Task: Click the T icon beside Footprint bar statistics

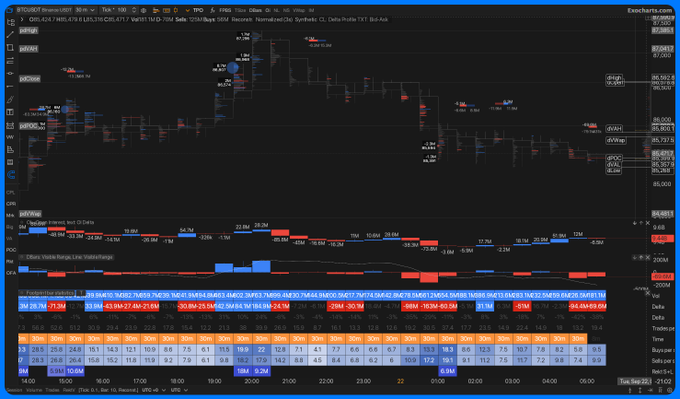Action: [80, 293]
